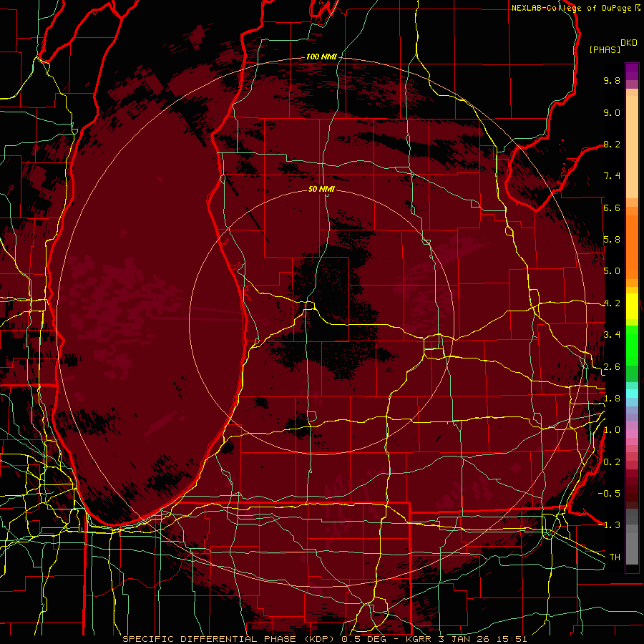Click the [PHAS] label near the color scale
The height and width of the screenshot is (644, 644).
coord(605,50)
